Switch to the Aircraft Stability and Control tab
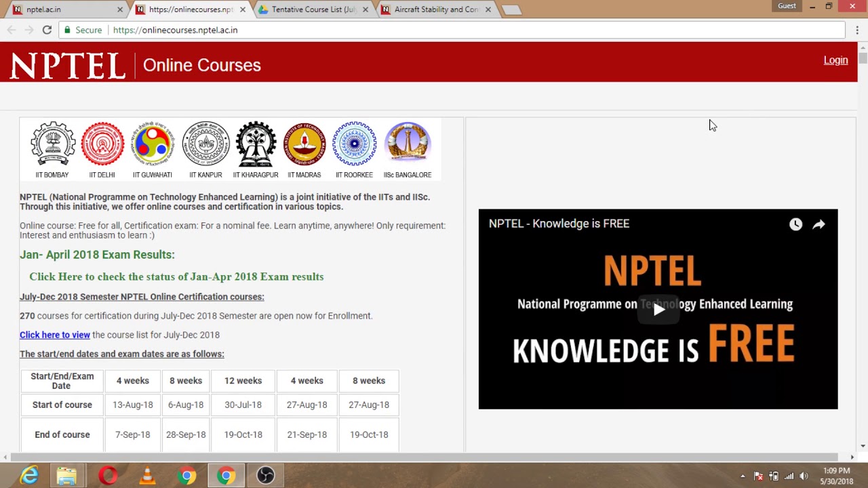Image resolution: width=868 pixels, height=488 pixels. [436, 9]
